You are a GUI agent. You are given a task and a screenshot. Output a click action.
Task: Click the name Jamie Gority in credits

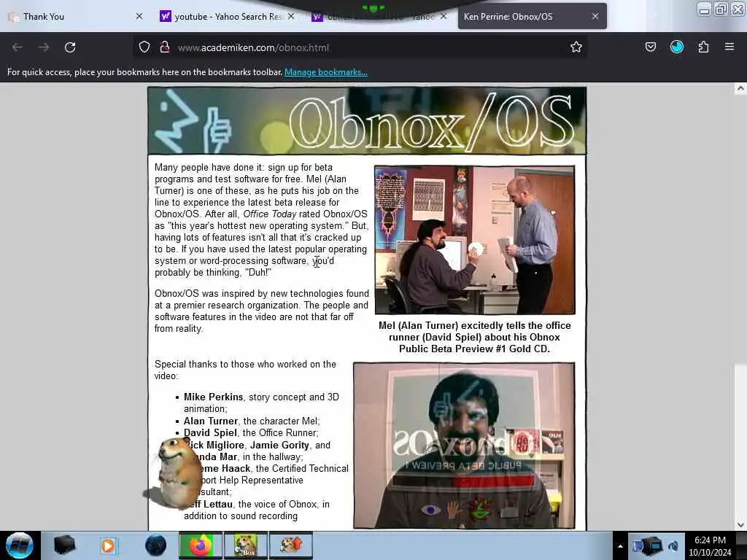tap(279, 446)
